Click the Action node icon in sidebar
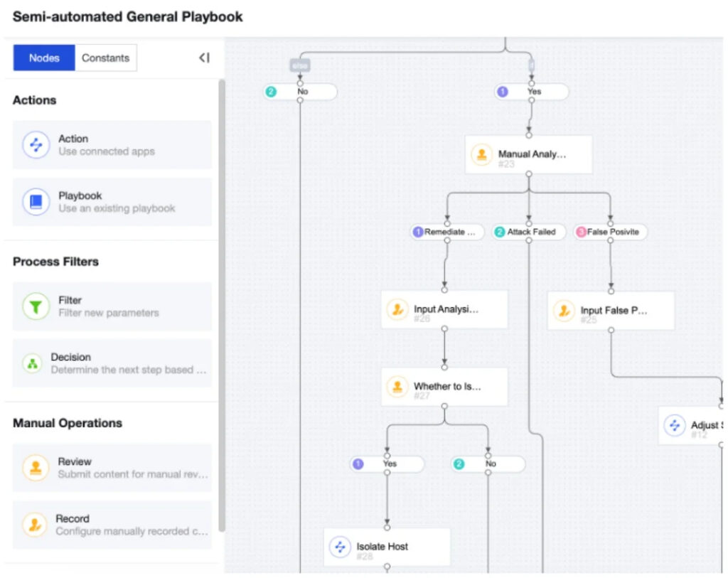 pyautogui.click(x=36, y=144)
